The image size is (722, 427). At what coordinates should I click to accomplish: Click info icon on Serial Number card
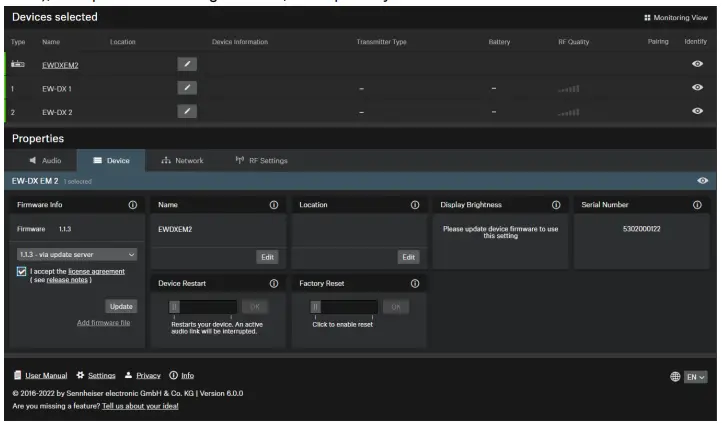[x=697, y=205]
